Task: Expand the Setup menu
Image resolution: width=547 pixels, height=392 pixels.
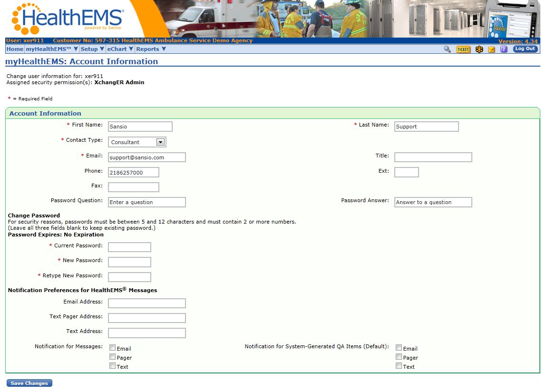Action: (x=92, y=49)
